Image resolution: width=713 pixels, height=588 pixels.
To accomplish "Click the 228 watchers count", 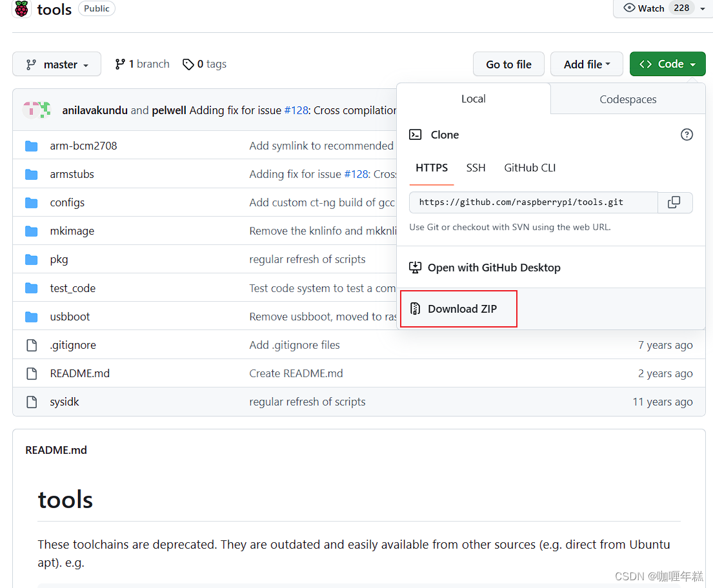I will [681, 8].
